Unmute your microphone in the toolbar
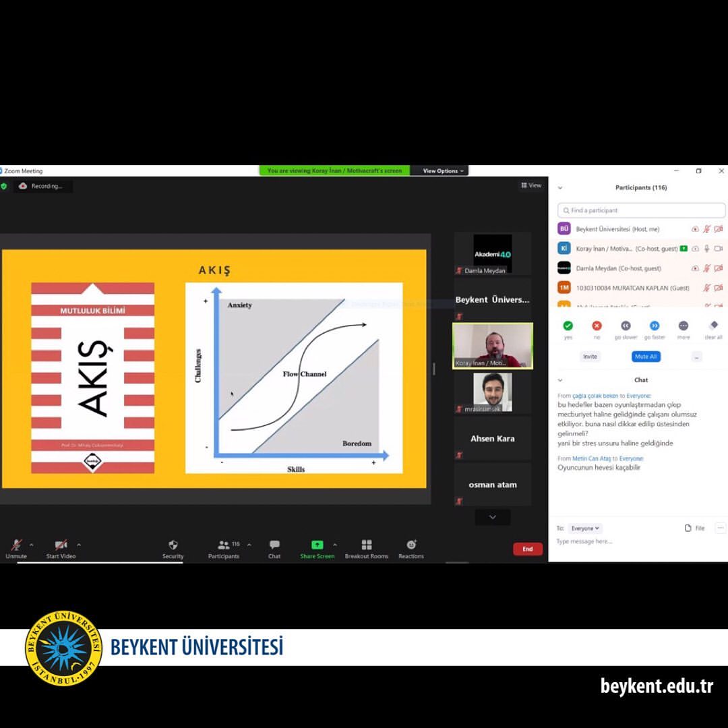The image size is (728, 728). click(16, 549)
